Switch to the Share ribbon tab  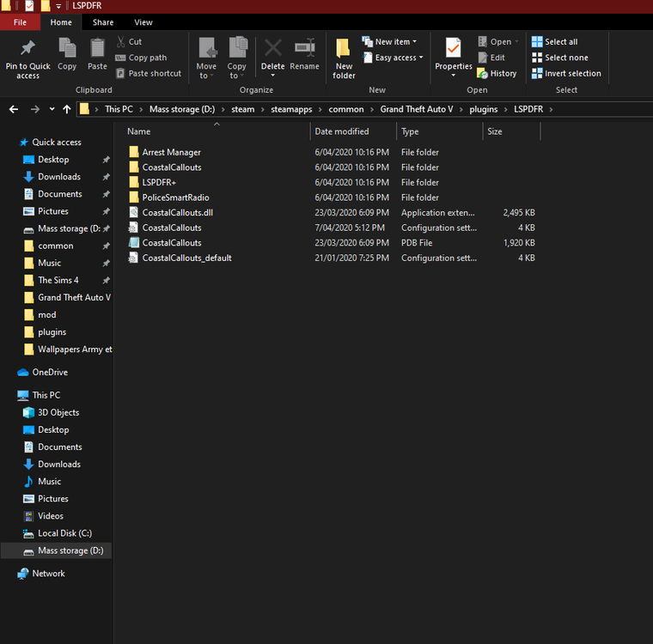[x=103, y=22]
